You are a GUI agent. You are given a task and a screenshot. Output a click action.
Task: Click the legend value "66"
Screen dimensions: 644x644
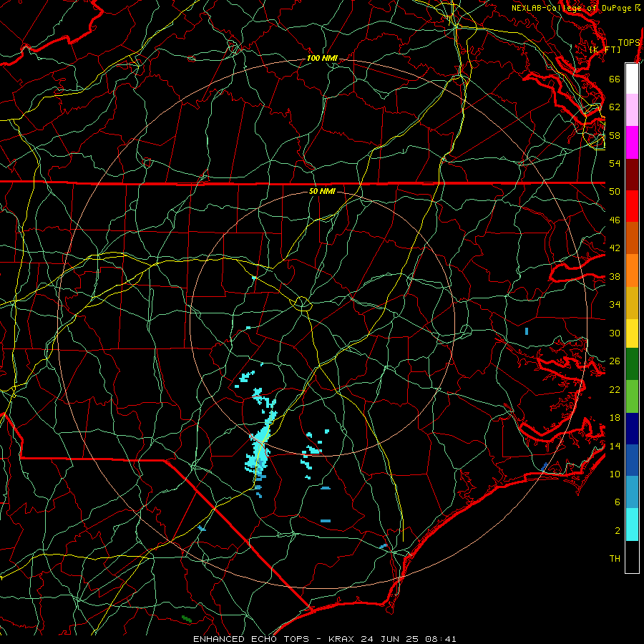point(615,79)
